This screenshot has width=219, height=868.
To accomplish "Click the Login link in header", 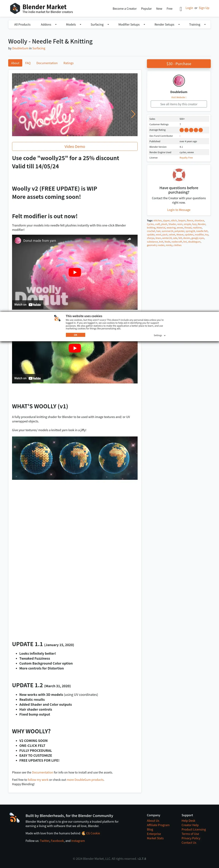I will pos(189,8).
